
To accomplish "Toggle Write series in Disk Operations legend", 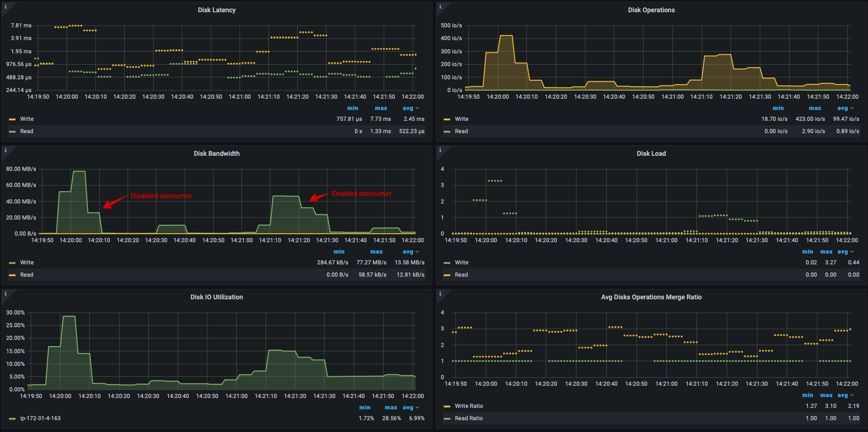I will pos(462,119).
